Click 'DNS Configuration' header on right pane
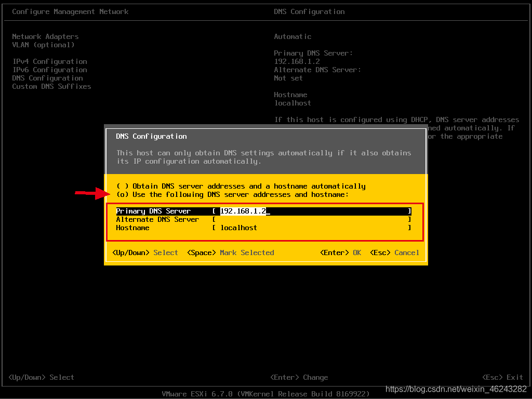Image resolution: width=532 pixels, height=399 pixels. tap(309, 11)
